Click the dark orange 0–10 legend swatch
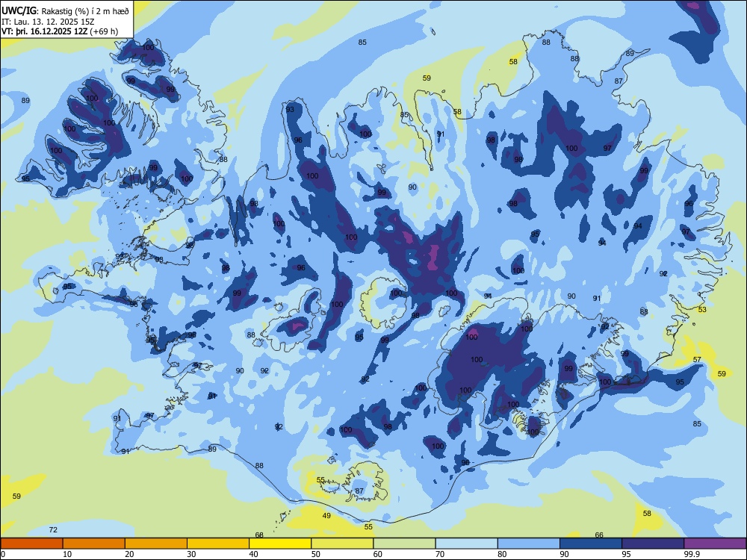 pyautogui.click(x=32, y=544)
